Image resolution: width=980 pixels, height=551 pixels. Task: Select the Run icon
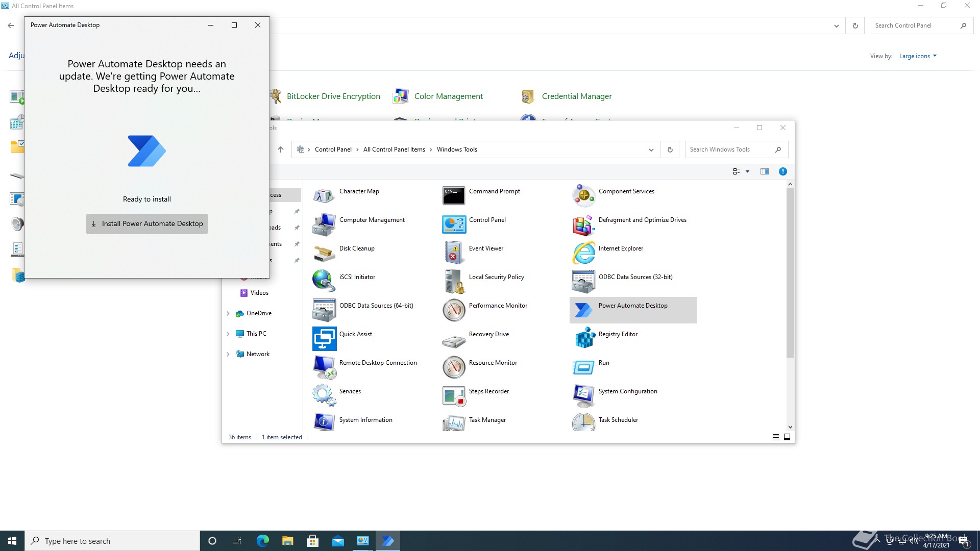(x=583, y=367)
